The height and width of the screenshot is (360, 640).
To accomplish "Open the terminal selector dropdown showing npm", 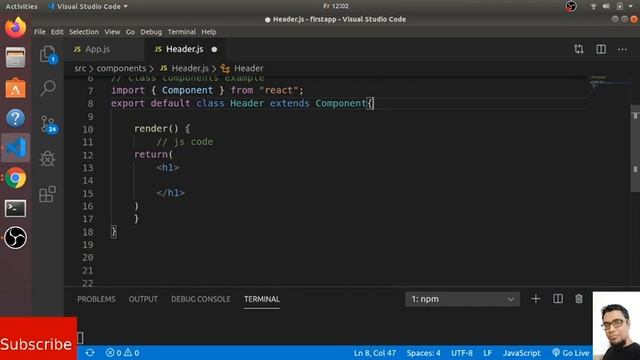I will [x=462, y=299].
